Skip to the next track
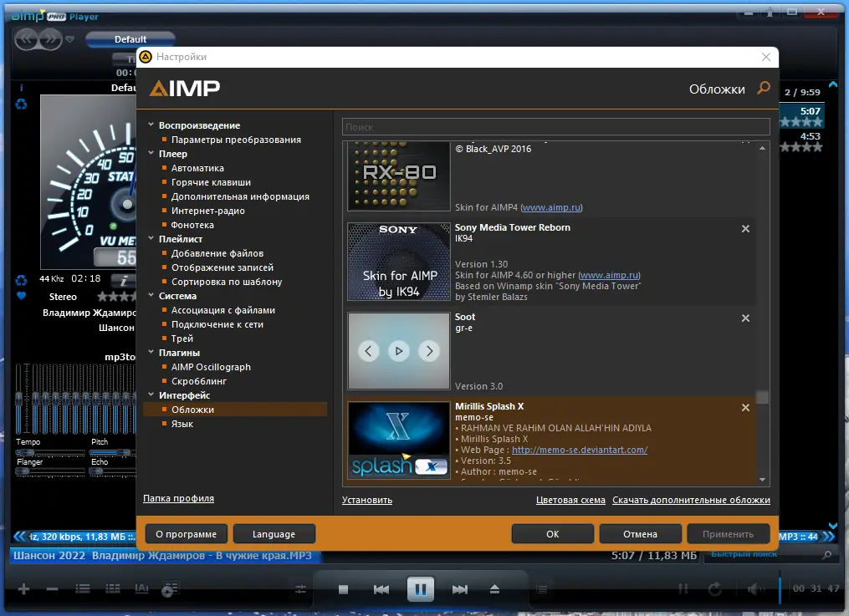This screenshot has width=849, height=616. click(460, 589)
